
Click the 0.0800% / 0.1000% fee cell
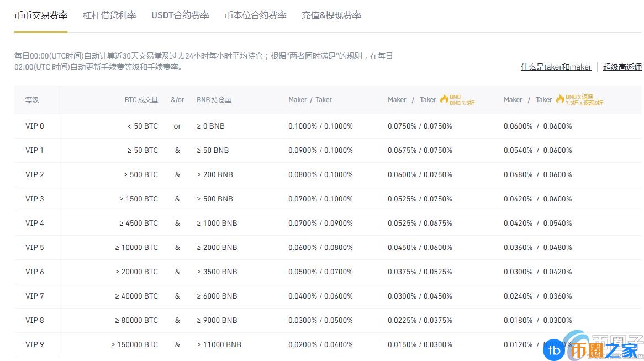click(320, 174)
